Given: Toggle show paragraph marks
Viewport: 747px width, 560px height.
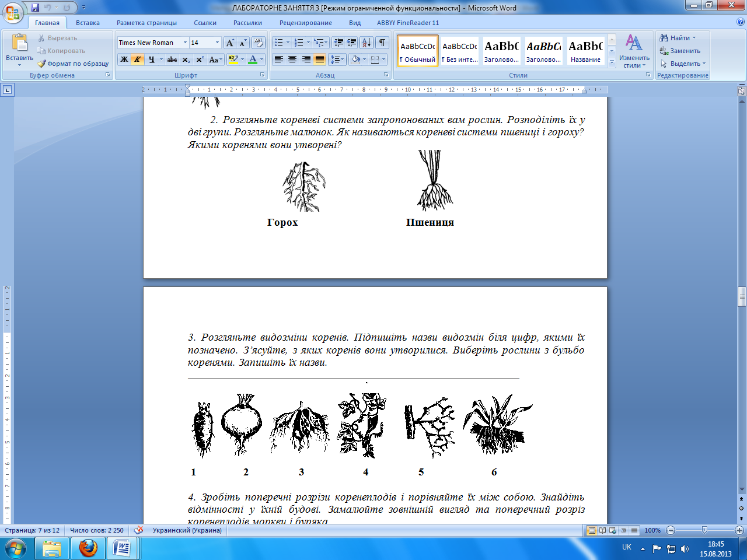Looking at the screenshot, I should tap(382, 43).
